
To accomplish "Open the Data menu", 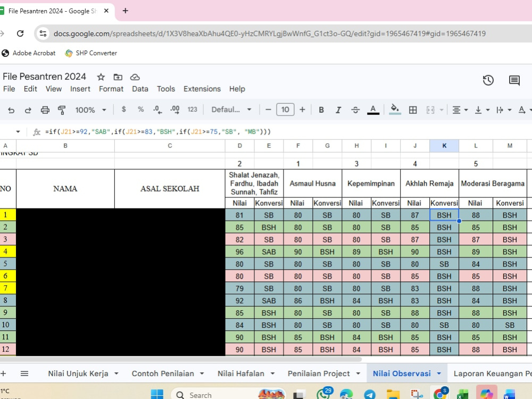I will pos(140,89).
